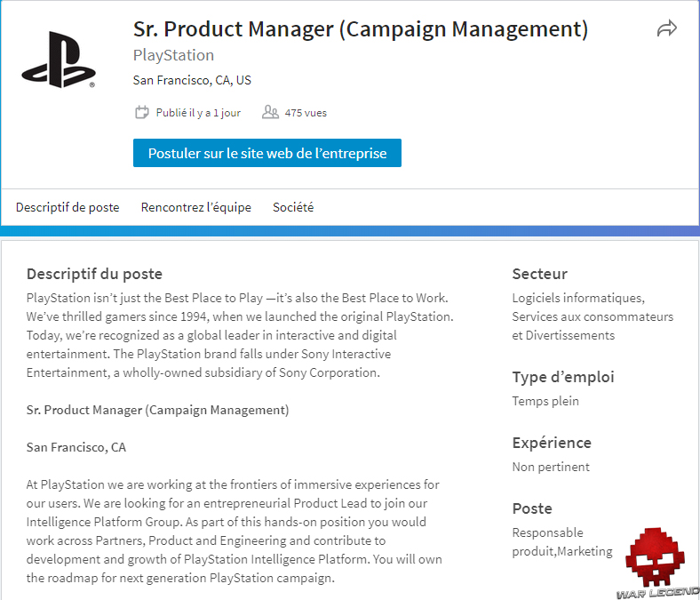The image size is (700, 600).
Task: Switch to the Descriptif de poste tab
Action: point(68,207)
